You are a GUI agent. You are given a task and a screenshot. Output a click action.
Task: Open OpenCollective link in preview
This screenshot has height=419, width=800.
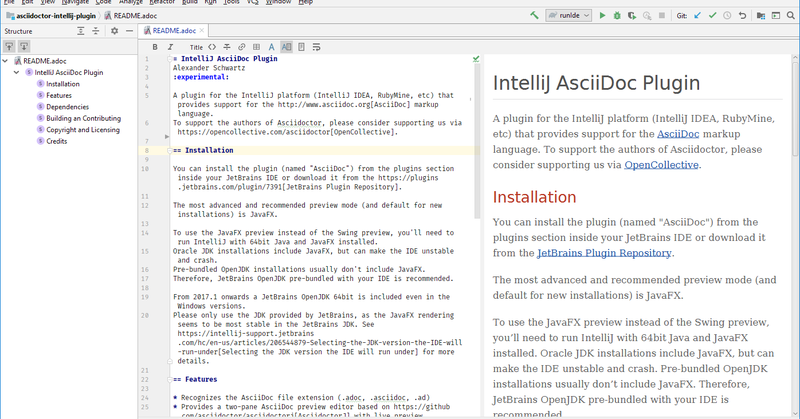(661, 165)
